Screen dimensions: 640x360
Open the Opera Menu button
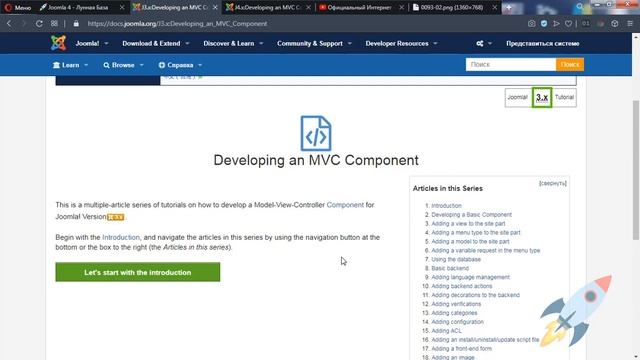point(18,7)
